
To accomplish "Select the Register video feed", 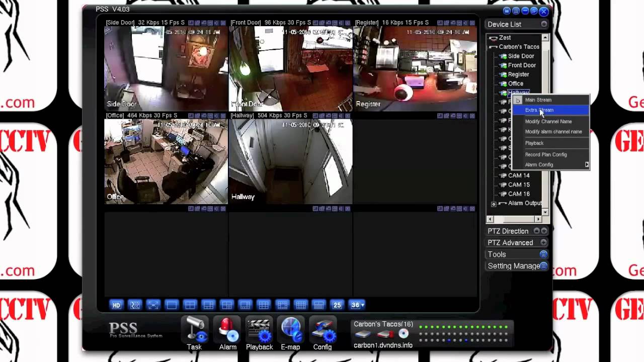I will (x=415, y=68).
